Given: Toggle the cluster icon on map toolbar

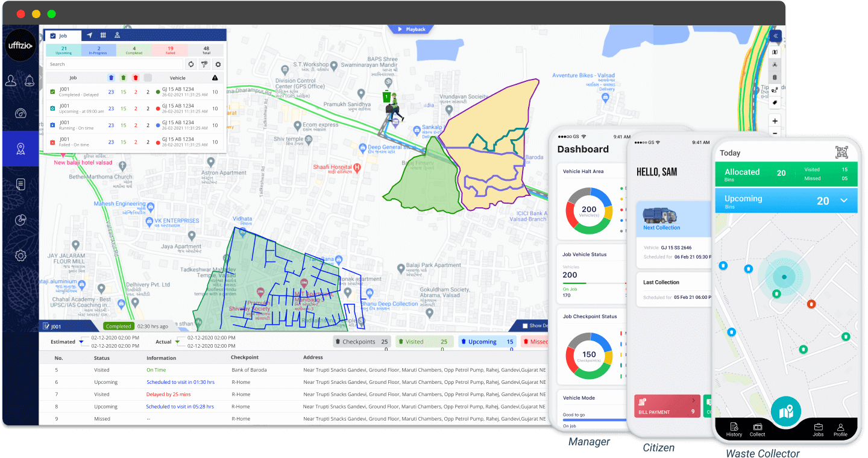Looking at the screenshot, I should 775,64.
